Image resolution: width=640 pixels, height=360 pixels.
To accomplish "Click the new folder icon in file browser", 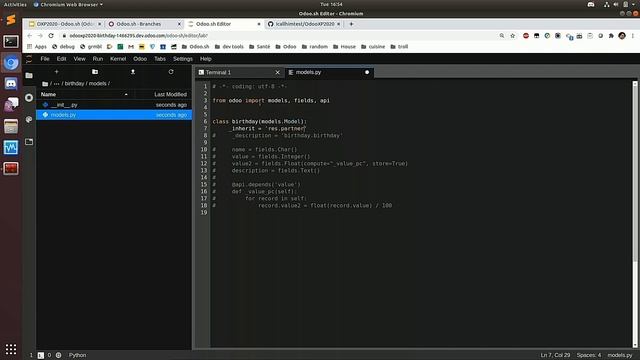I will tap(95, 72).
